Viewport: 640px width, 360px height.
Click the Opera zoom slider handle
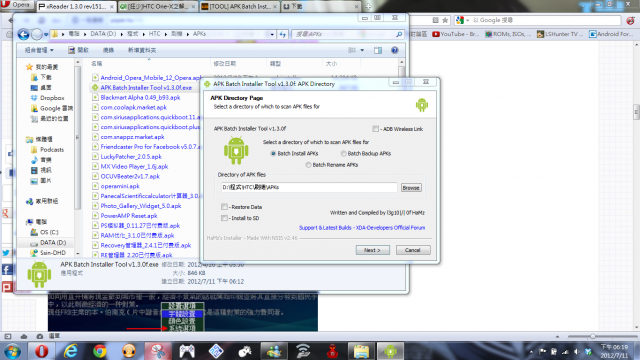click(x=593, y=336)
